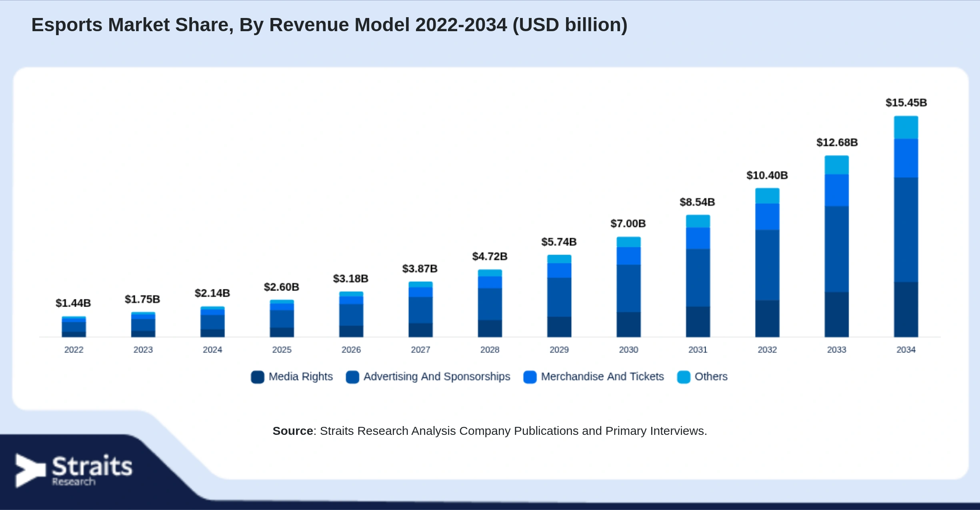Click the 2025 axis label
Image resolution: width=980 pixels, height=510 pixels.
pos(282,350)
